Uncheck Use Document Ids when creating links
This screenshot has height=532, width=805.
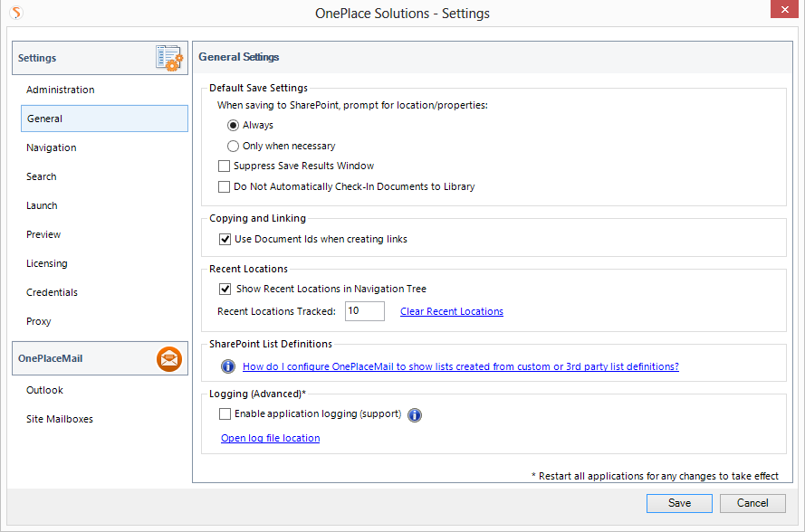point(225,240)
